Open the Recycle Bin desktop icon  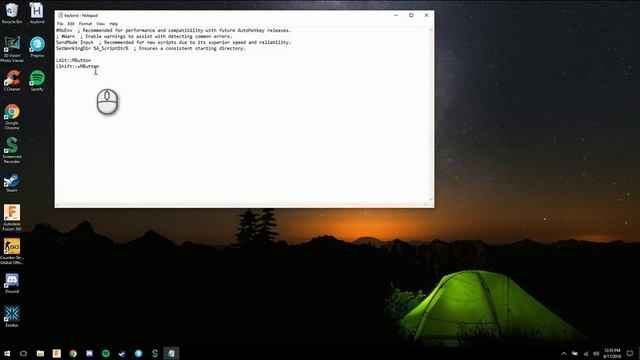(12, 13)
